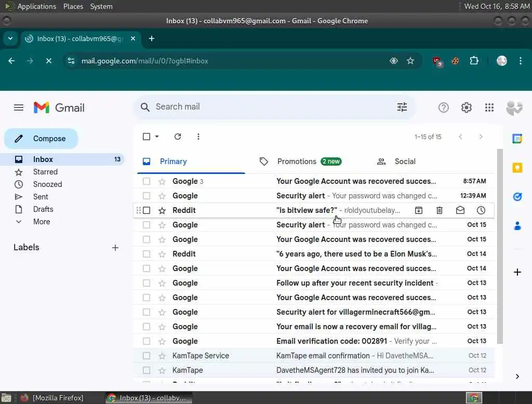Open the Sent folder

pyautogui.click(x=41, y=197)
